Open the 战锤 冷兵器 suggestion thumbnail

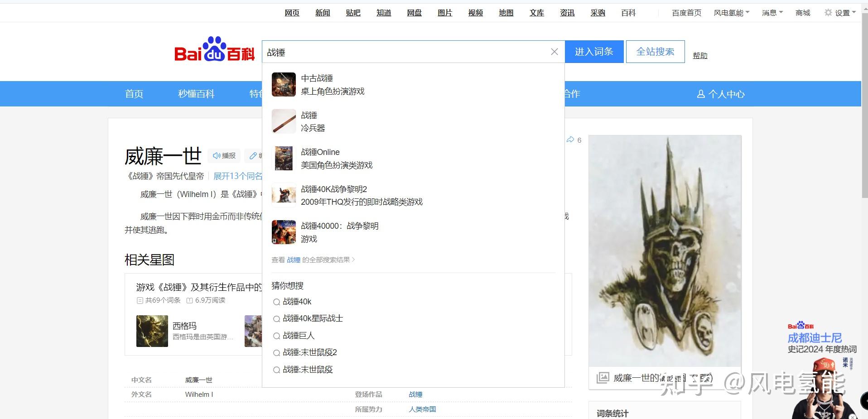(x=284, y=121)
